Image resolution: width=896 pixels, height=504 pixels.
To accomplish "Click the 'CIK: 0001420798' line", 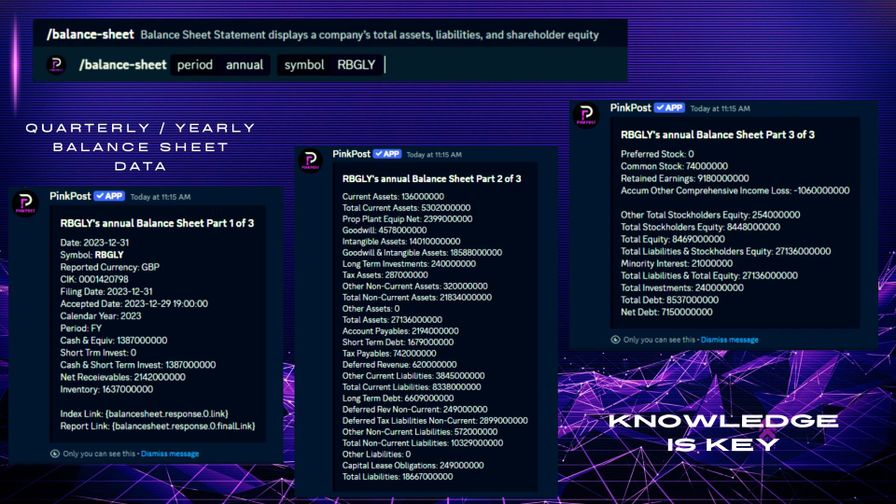I will (x=94, y=279).
